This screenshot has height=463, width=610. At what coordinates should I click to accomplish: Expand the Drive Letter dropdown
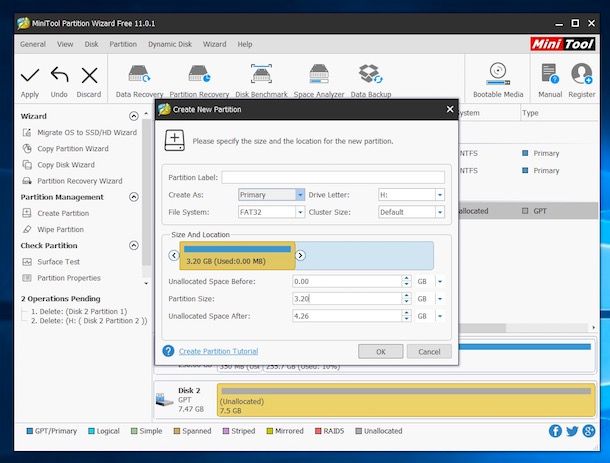coord(439,195)
